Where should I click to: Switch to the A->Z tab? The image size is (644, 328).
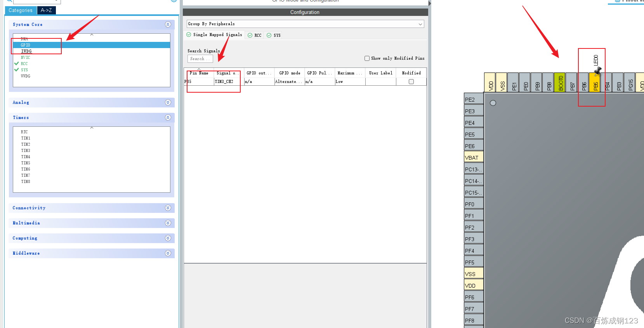[x=46, y=10]
